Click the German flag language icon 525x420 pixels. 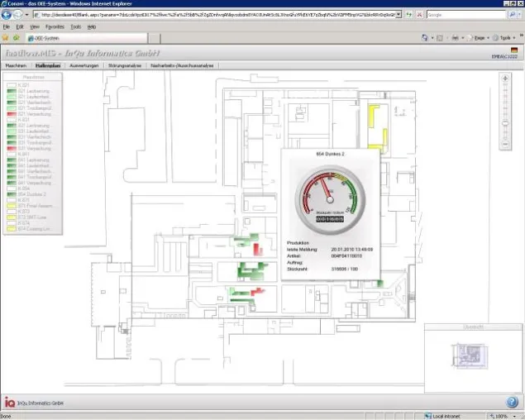514,50
